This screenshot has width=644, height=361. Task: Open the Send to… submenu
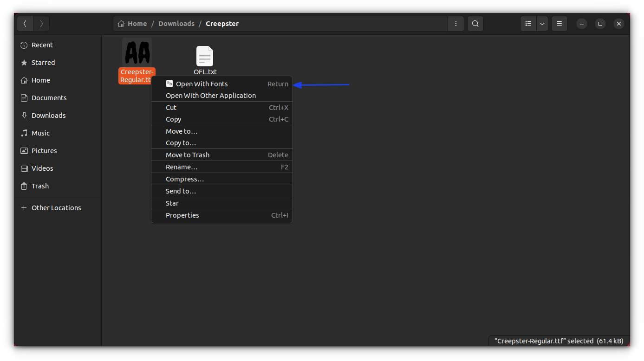[x=181, y=191]
